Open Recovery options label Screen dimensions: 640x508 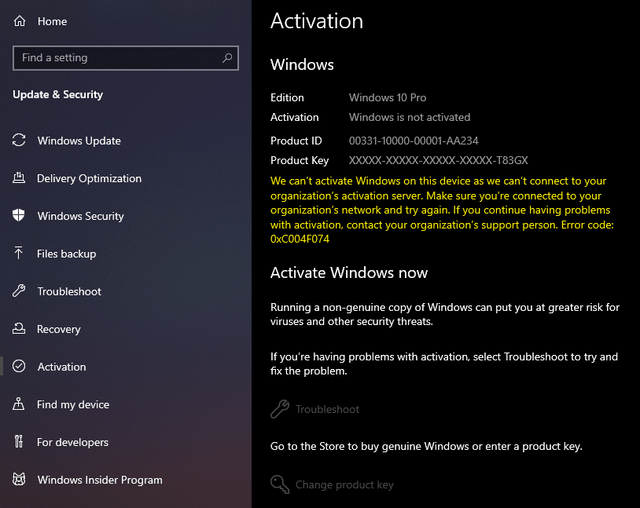click(59, 329)
